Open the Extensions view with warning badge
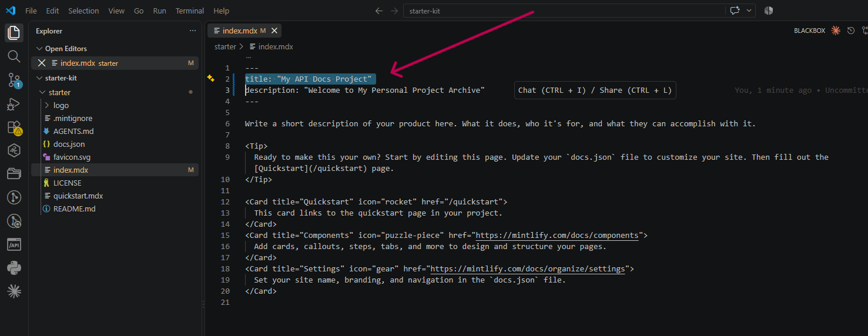Viewport: 868px width, 336px height. [14, 127]
